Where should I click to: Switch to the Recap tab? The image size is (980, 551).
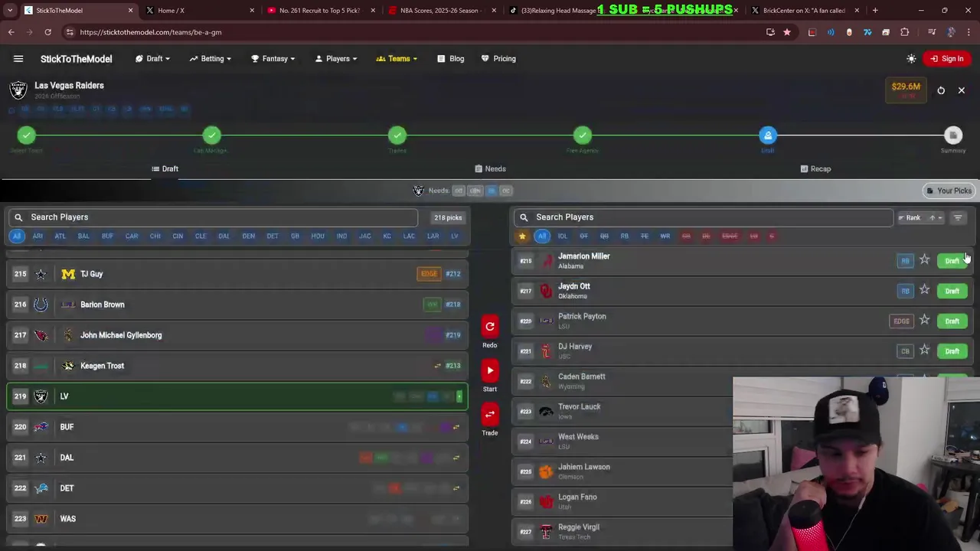coord(815,169)
